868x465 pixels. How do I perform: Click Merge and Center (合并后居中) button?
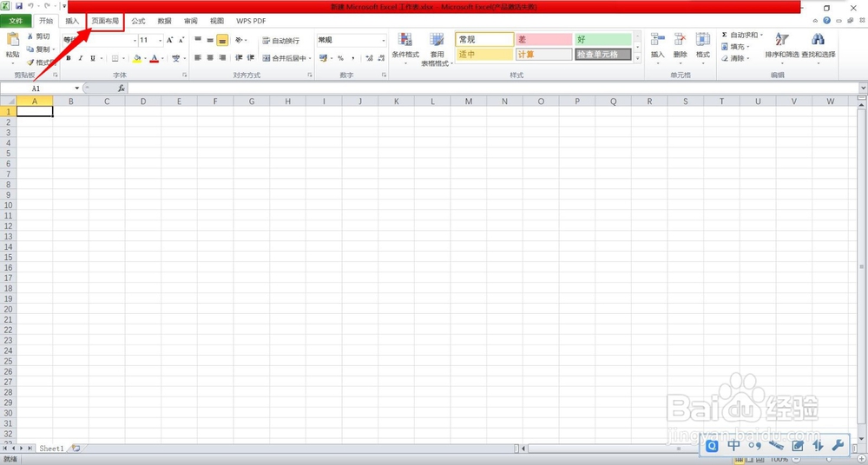coord(284,58)
